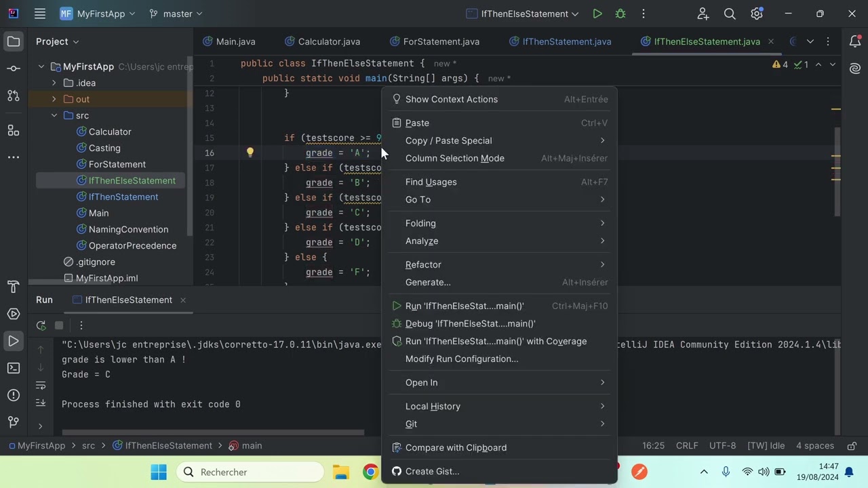Expand the out folder
Viewport: 868px width, 488px height.
point(54,99)
